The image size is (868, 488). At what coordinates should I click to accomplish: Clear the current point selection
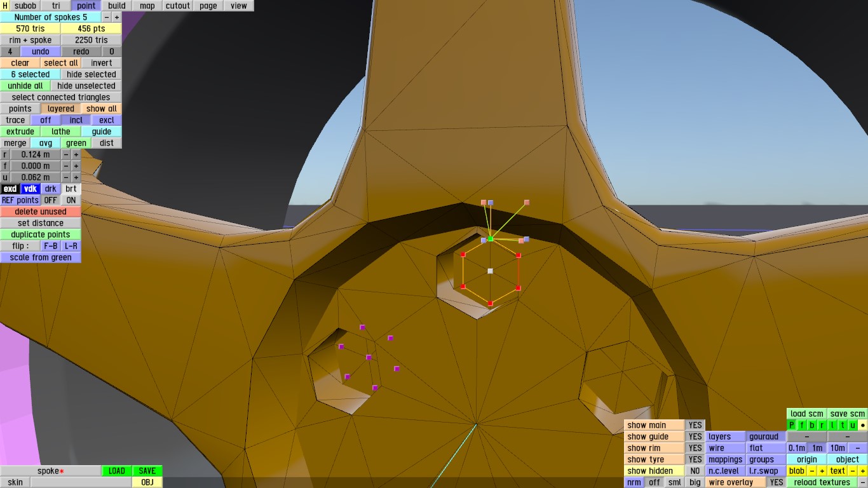click(20, 63)
